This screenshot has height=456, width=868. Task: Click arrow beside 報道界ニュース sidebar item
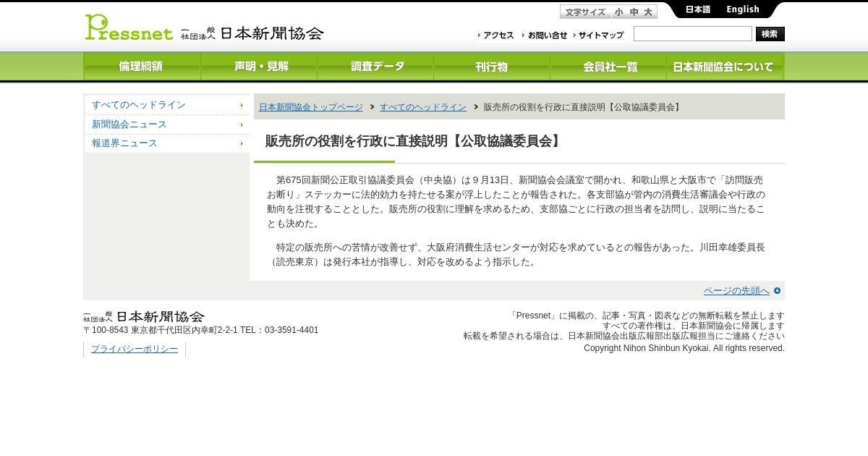click(x=242, y=144)
